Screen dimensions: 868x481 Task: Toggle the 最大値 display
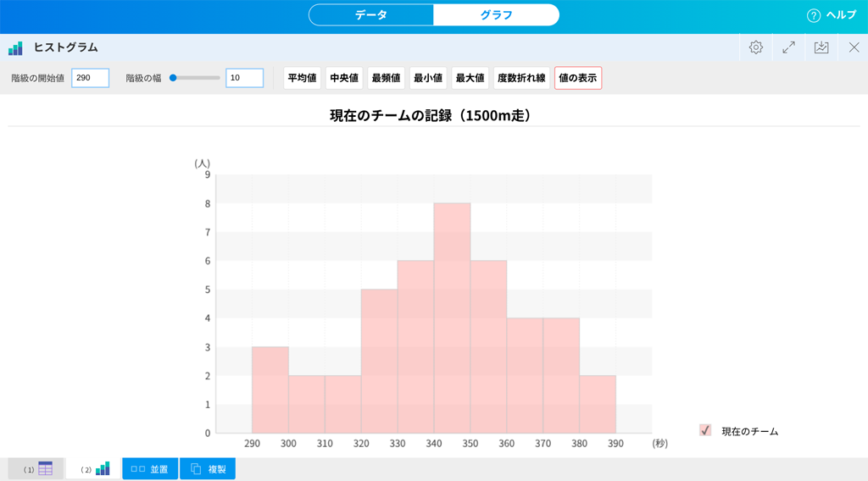(x=470, y=78)
